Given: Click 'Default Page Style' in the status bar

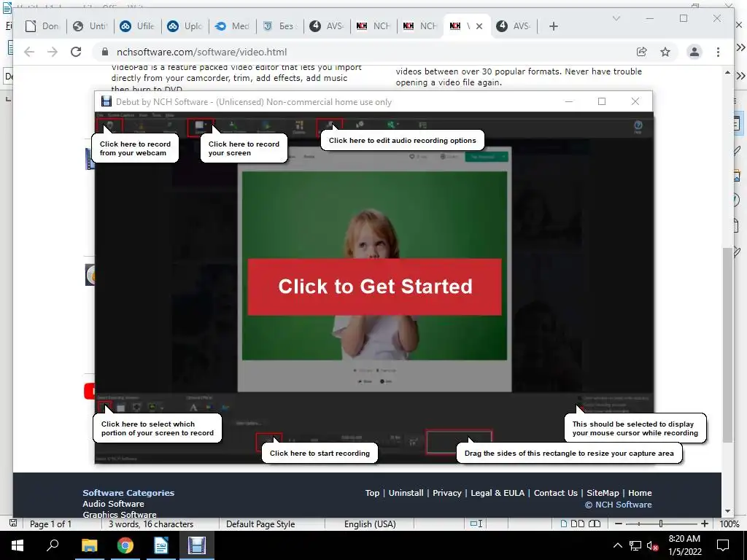Looking at the screenshot, I should pos(260,524).
